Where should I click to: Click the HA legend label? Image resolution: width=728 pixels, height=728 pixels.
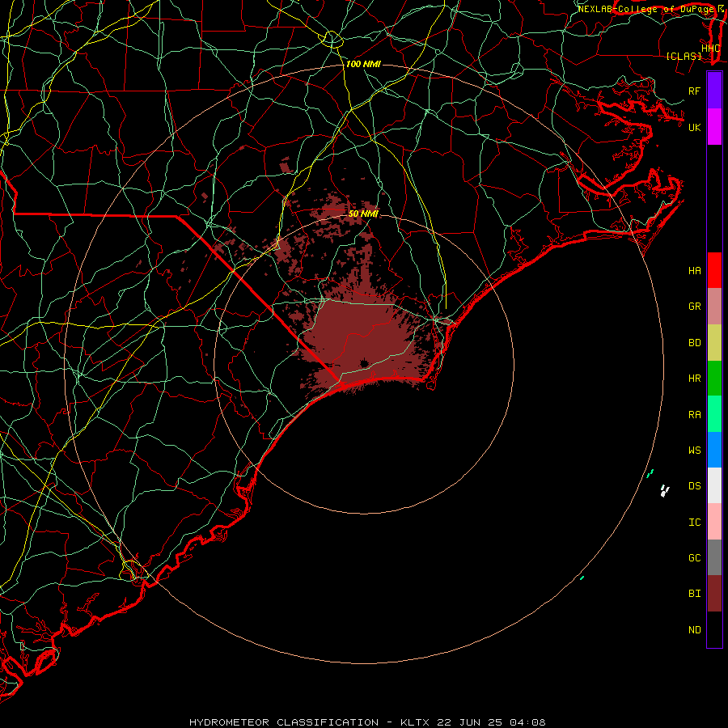(x=694, y=271)
